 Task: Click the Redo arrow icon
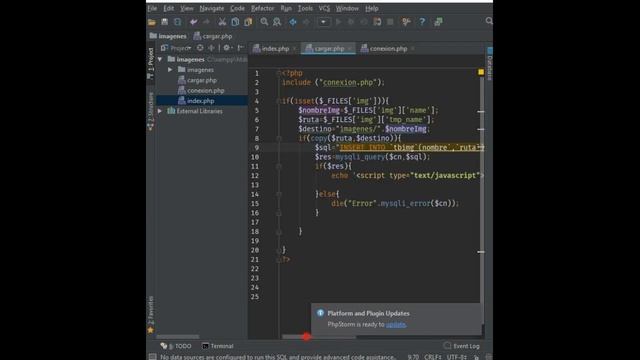click(206, 22)
